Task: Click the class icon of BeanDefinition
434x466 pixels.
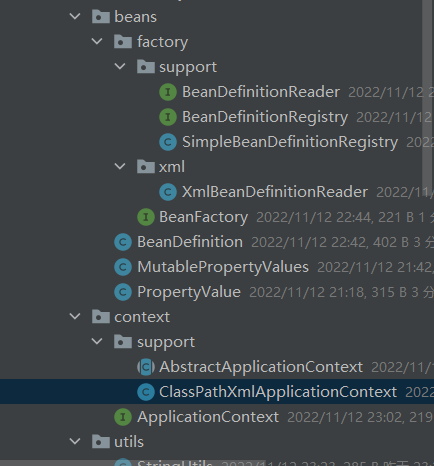Action: (x=123, y=242)
